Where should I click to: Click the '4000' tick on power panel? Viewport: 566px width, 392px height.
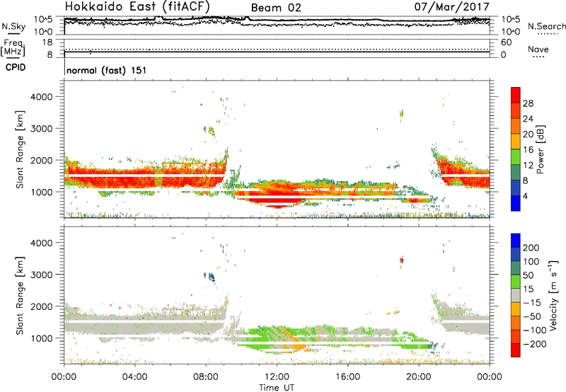(41, 97)
